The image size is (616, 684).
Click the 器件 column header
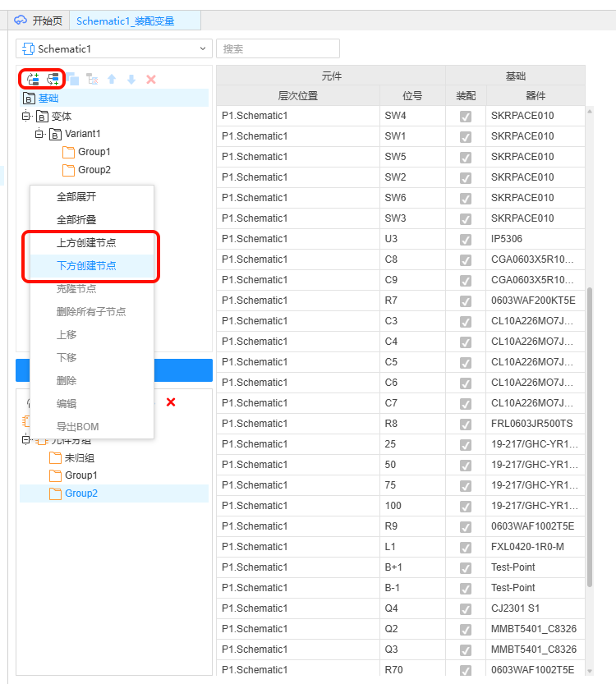[x=536, y=95]
